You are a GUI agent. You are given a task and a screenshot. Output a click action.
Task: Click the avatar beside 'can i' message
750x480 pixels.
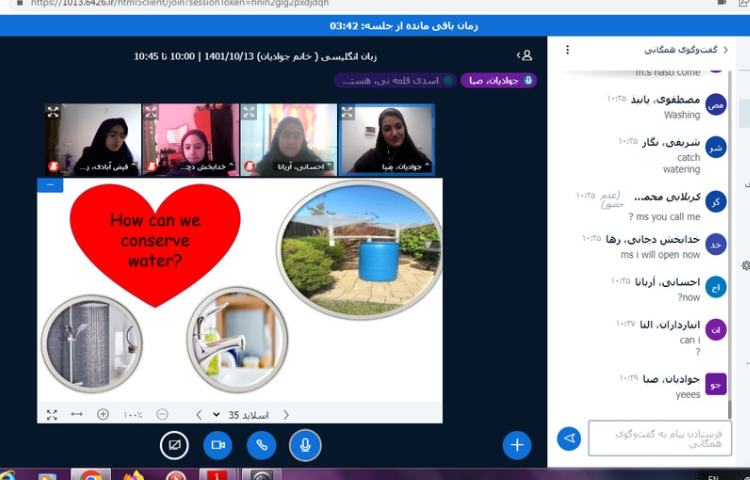click(x=716, y=329)
